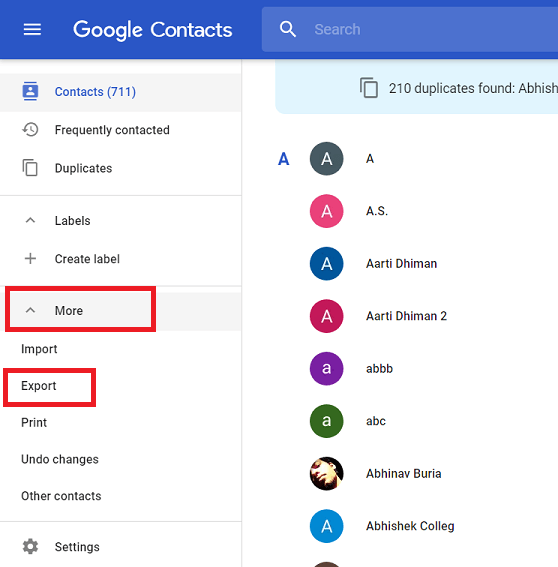558x567 pixels.
Task: Open the hamburger main menu
Action: 32,29
